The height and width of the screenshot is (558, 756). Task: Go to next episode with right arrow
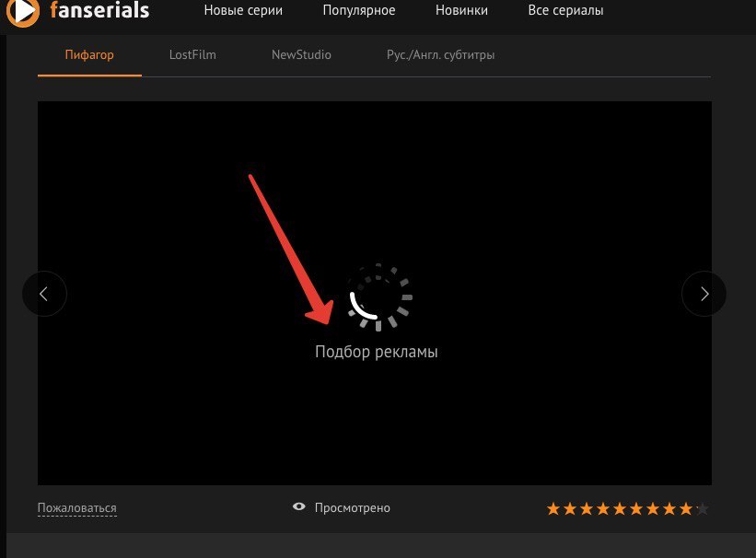(704, 294)
